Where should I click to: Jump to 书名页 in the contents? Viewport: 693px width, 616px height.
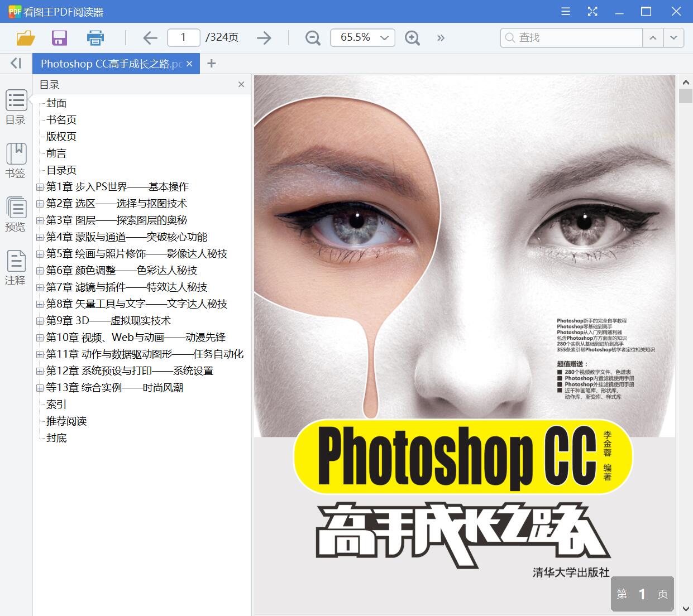point(61,120)
